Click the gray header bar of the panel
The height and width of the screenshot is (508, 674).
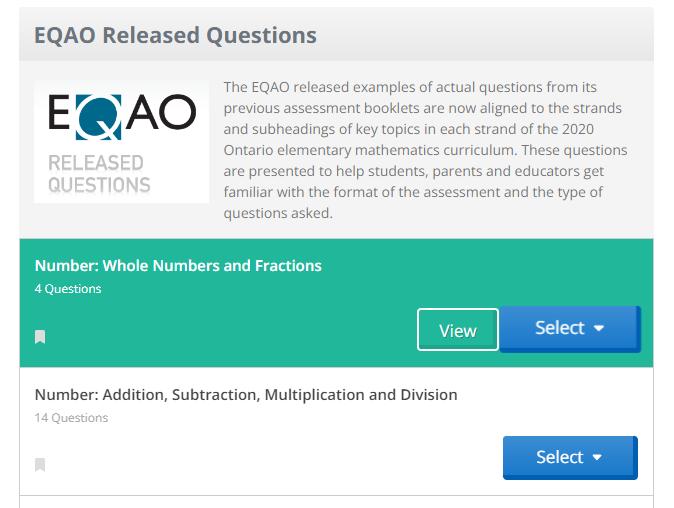[x=336, y=34]
